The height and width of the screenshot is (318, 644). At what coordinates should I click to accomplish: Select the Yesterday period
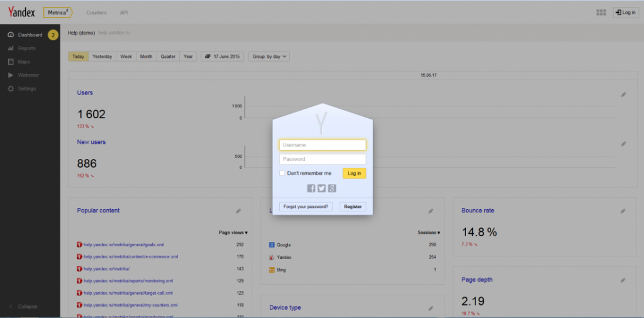(103, 57)
